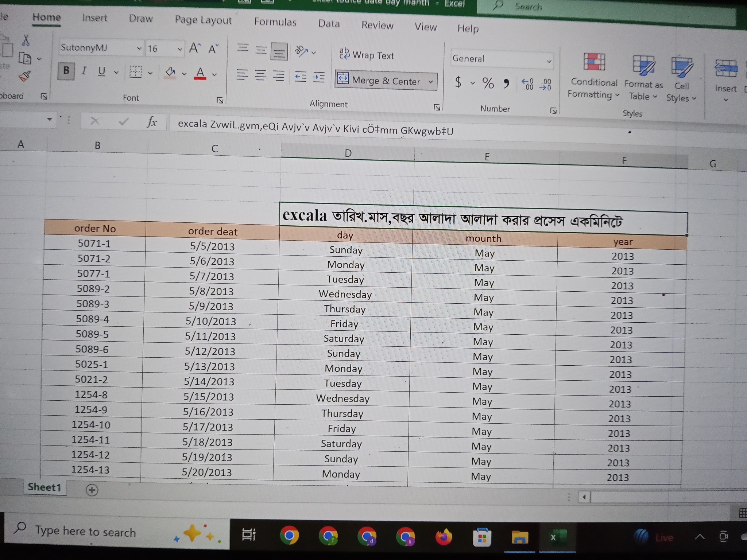Open the Font dialog launcher

point(220,100)
